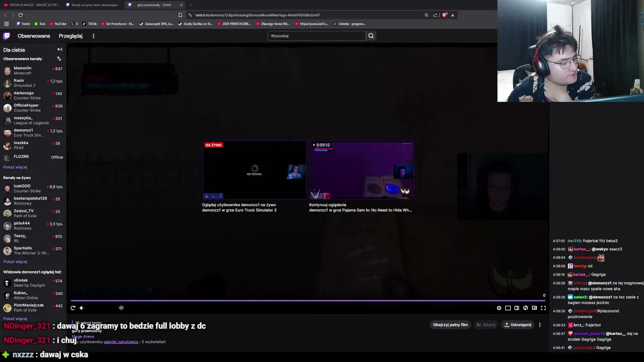Open the zoom magnifier in address bar
This screenshot has height=362, width=644.
427,15
